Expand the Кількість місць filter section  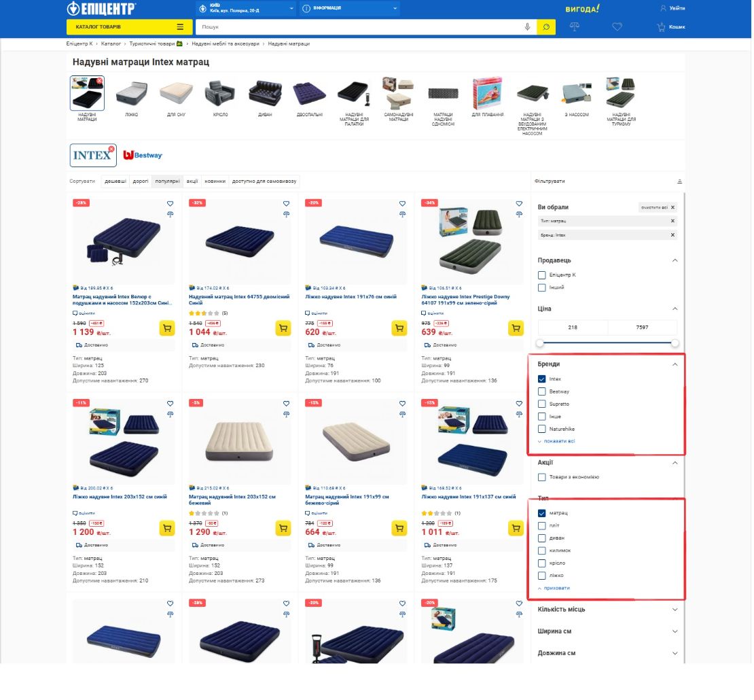[607, 610]
